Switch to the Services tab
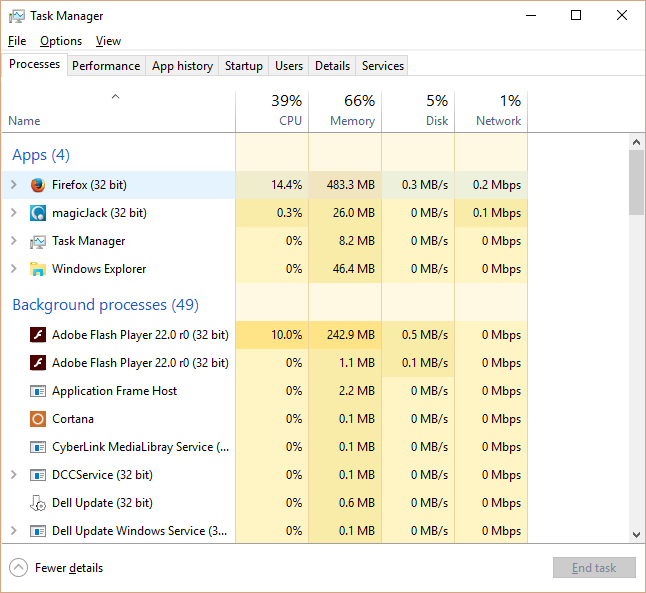This screenshot has height=593, width=646. coord(382,66)
